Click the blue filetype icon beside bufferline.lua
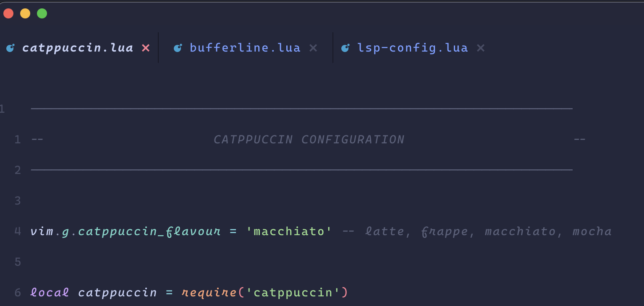Screen dimensions: 644x306 click(x=178, y=47)
